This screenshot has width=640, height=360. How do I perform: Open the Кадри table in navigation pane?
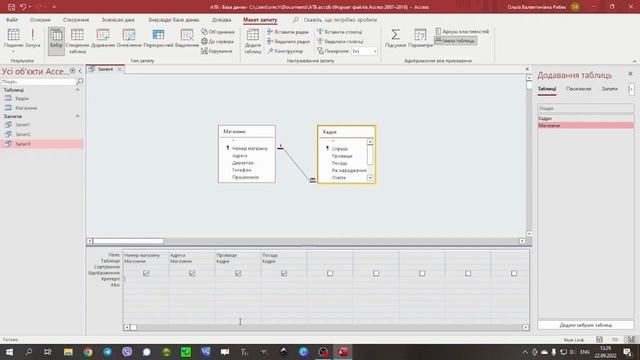coord(22,98)
